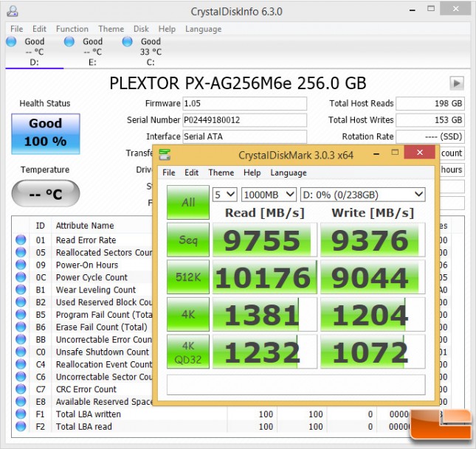Click status orb for Erase Fail Count
Image resolution: width=476 pixels, height=449 pixels.
tap(21, 327)
